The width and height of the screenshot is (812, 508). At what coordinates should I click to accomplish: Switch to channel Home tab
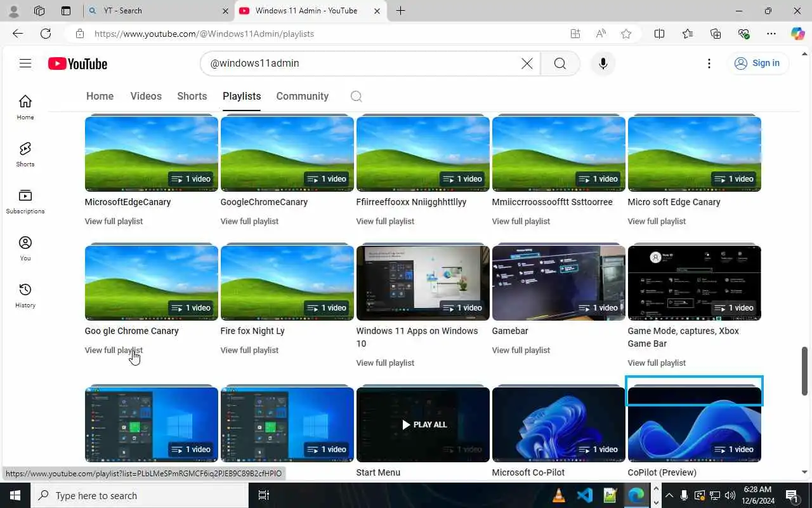[x=100, y=96]
